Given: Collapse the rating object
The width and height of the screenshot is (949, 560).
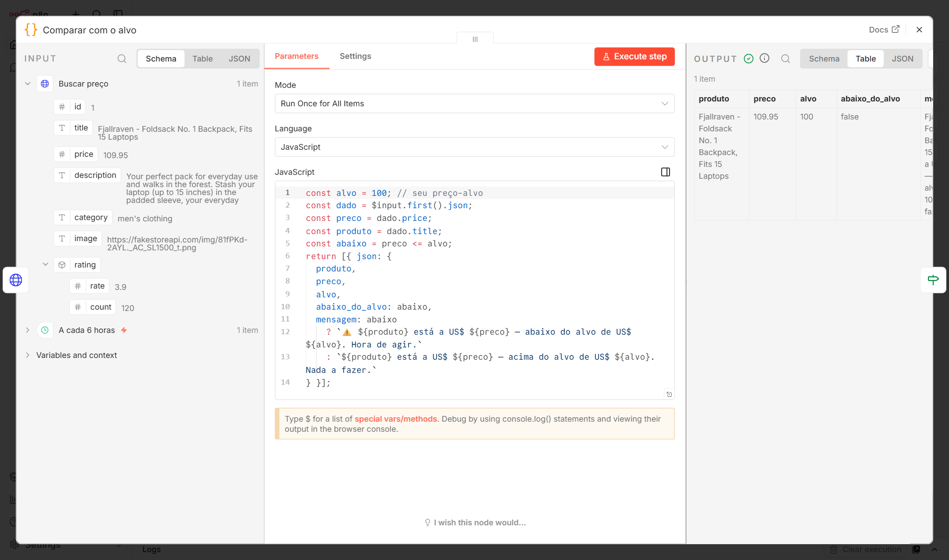Looking at the screenshot, I should point(45,264).
